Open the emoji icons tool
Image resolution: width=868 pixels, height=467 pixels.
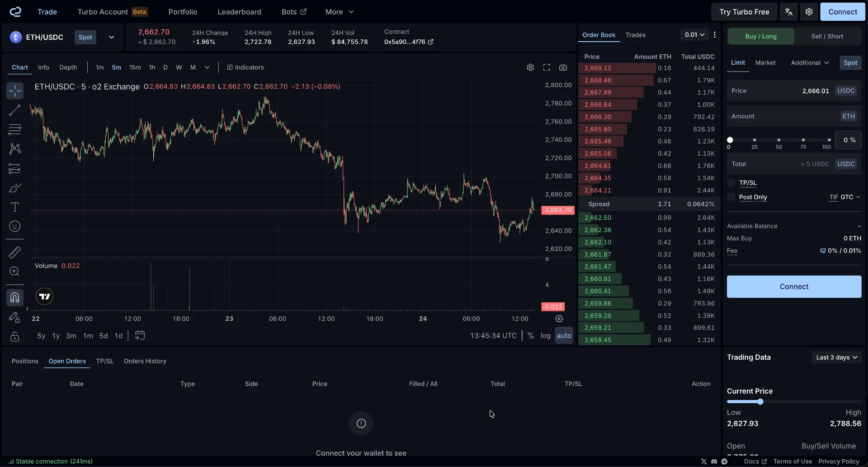(x=15, y=226)
